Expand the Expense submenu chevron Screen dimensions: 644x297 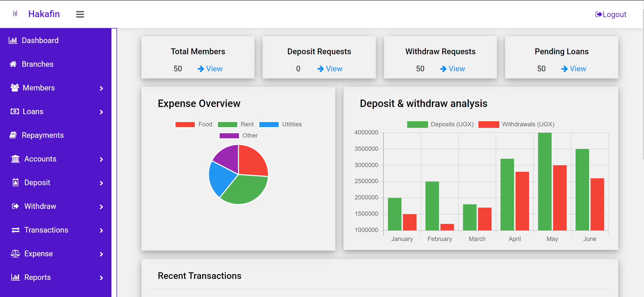coord(102,254)
